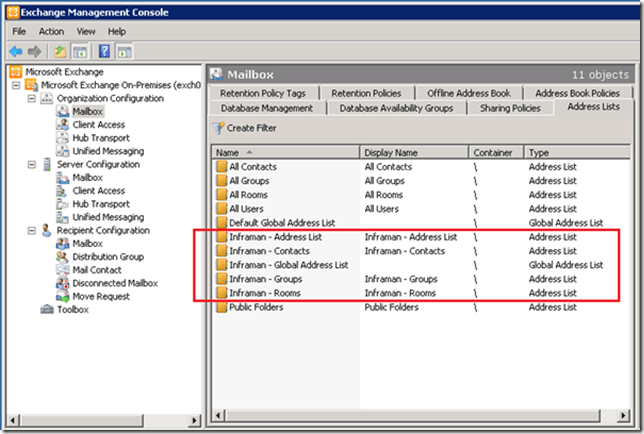Collapse the Organization Configuration node

32,99
